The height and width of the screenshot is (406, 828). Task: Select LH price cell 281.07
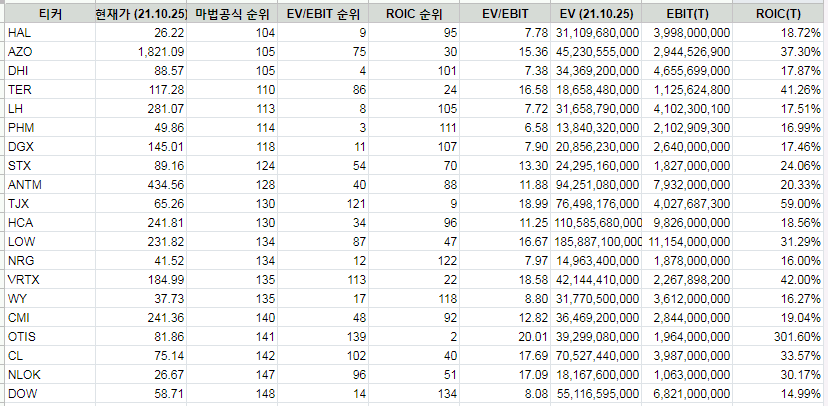[x=141, y=109]
